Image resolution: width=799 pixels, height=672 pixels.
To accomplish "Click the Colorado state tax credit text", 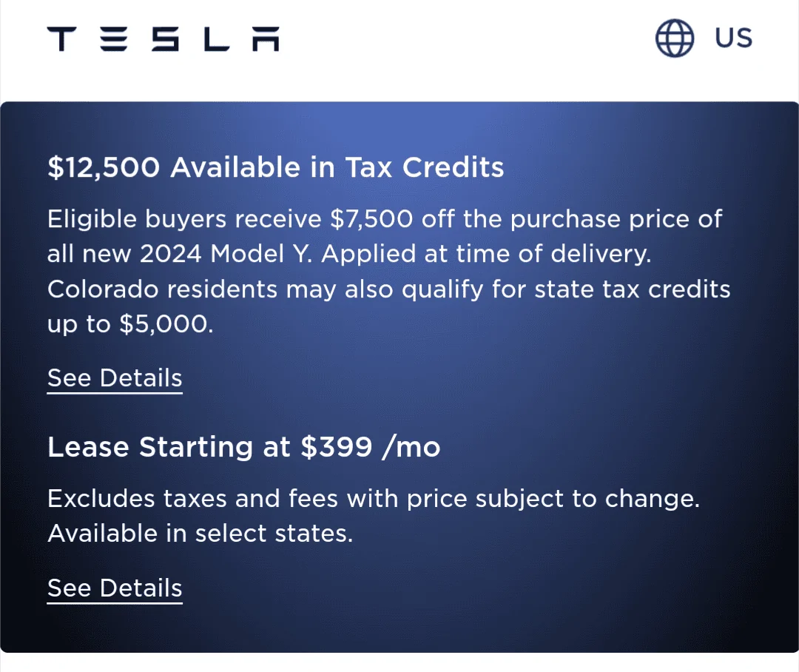I will pyautogui.click(x=388, y=289).
